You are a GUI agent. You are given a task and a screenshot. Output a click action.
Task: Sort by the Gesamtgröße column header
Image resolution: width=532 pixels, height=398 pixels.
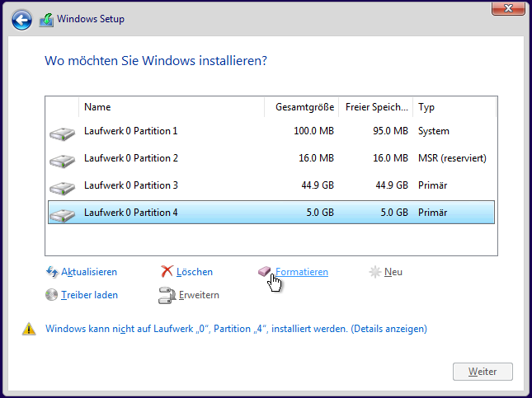coord(302,107)
